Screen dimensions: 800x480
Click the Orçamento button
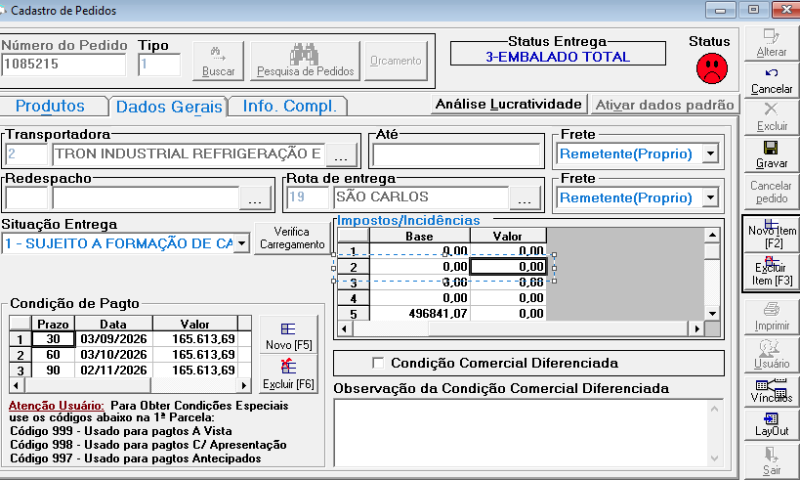coord(396,61)
